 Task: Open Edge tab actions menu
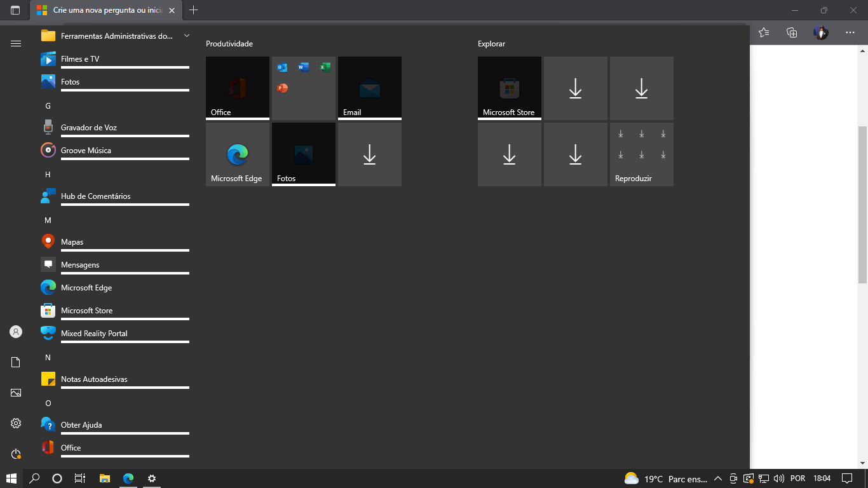pos(15,10)
